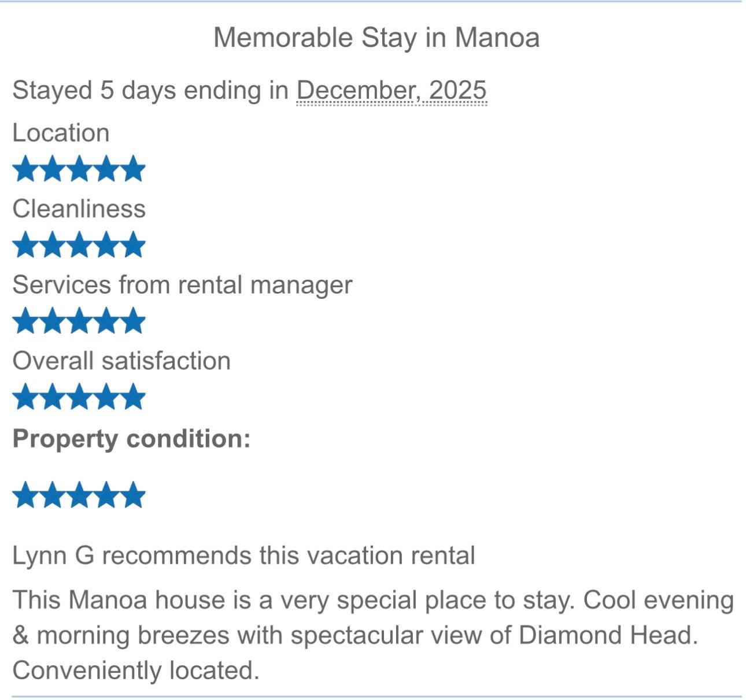Click second star under Services from rental manager
Viewport: 746px width, 700px height.
tap(52, 321)
